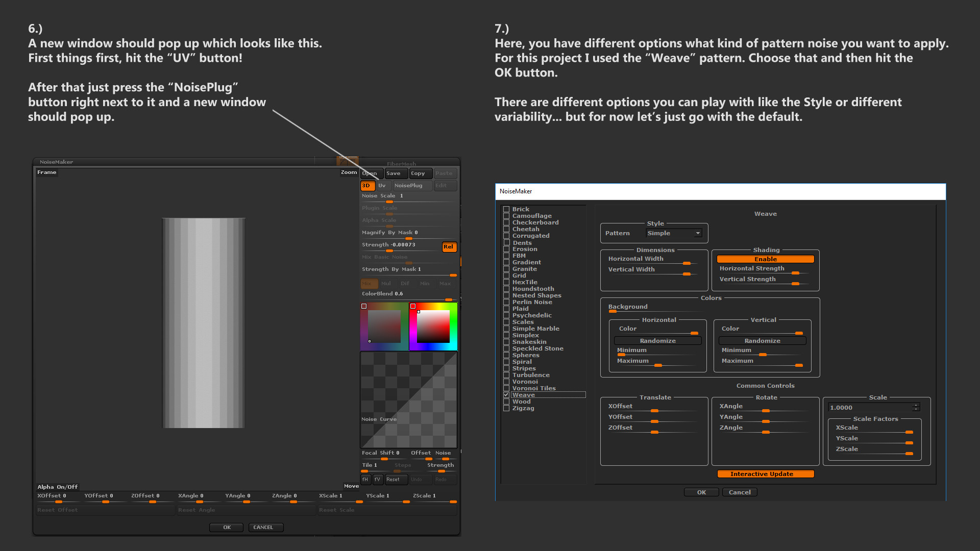Check the Snakeskin pattern checkbox
The width and height of the screenshot is (980, 551).
click(x=506, y=342)
